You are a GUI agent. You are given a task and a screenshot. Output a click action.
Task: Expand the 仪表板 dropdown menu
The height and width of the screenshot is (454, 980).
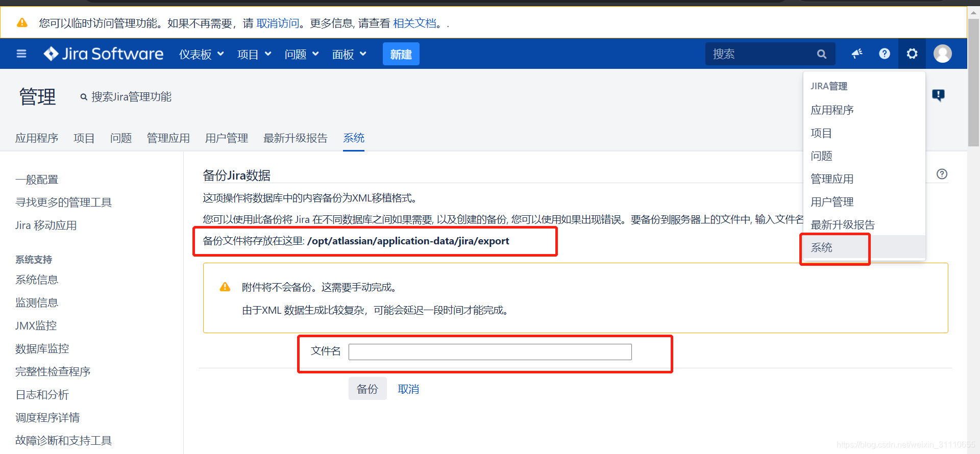202,54
